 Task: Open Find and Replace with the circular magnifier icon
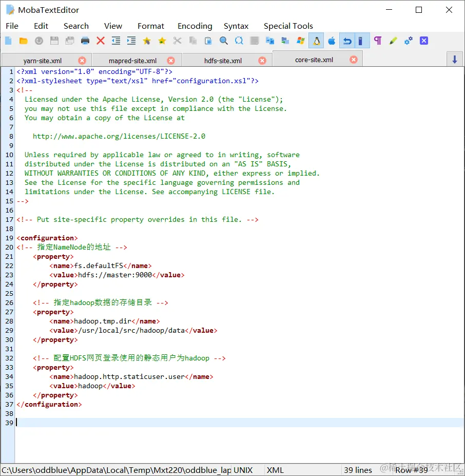[239, 41]
